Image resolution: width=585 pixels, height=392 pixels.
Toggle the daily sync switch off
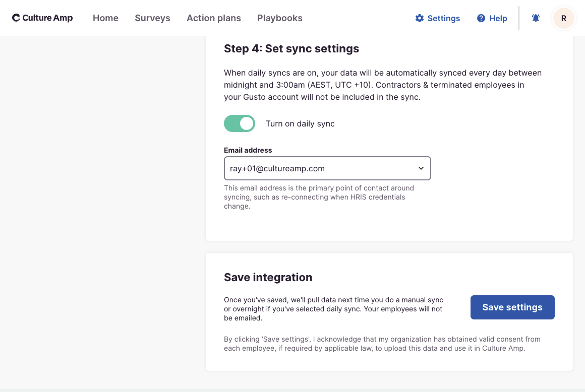240,123
